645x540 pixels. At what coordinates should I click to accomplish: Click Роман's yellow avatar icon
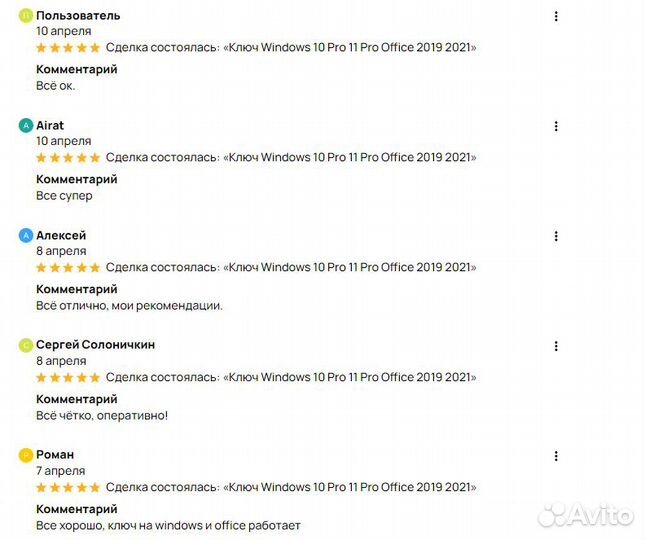click(26, 455)
